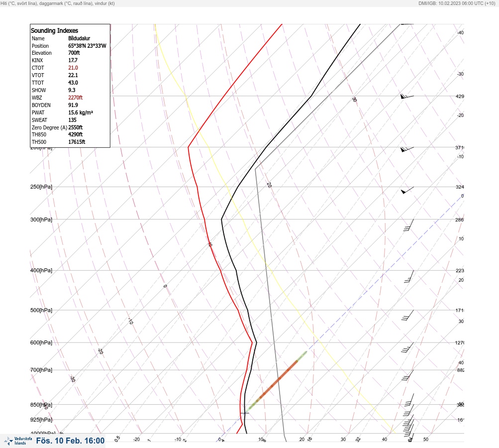Click the 700[hPa] pressure label
499x448 pixels.
point(41,370)
